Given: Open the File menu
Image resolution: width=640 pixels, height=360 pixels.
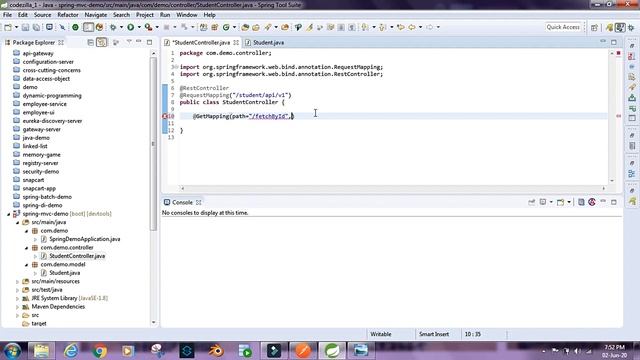Looking at the screenshot, I should [7, 15].
